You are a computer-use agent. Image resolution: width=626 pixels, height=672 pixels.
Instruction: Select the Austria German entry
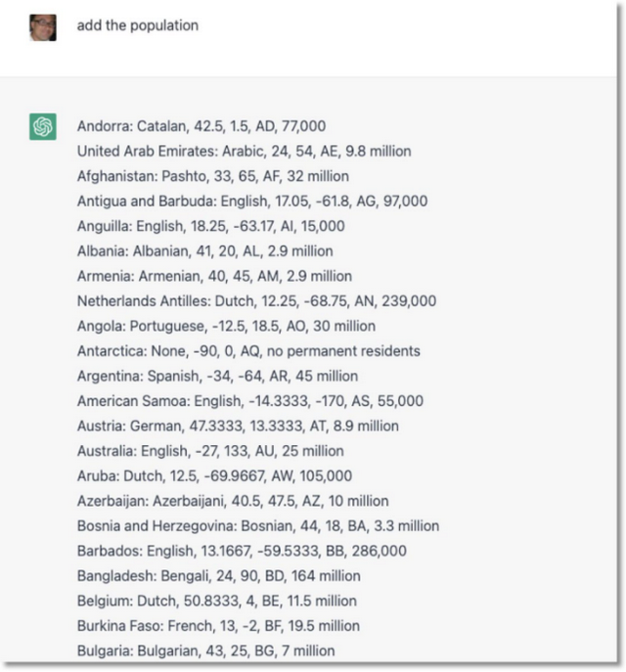pos(238,426)
